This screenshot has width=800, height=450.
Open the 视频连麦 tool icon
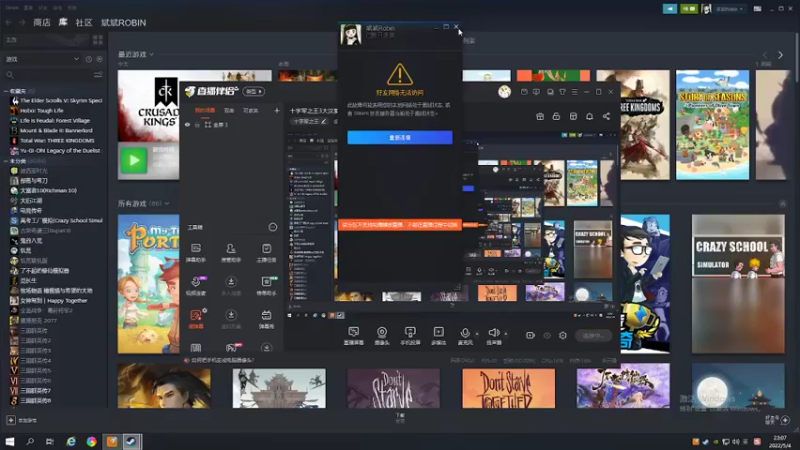click(x=196, y=286)
